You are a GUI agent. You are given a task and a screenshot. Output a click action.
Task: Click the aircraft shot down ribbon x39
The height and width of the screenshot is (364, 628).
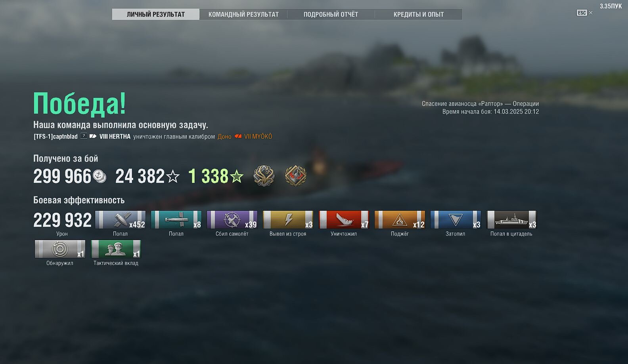pos(232,220)
